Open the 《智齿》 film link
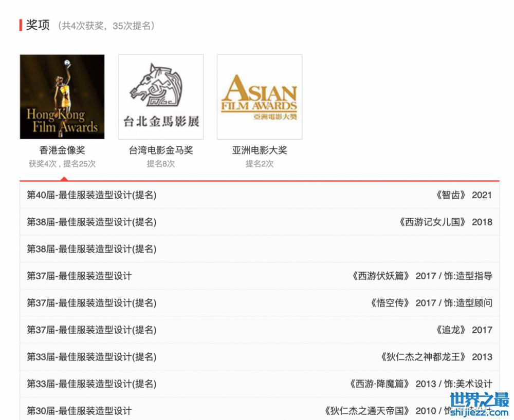Image resolution: width=514 pixels, height=420 pixels. point(451,195)
